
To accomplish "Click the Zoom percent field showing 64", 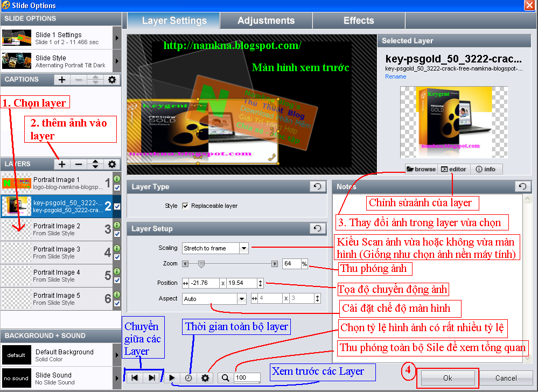I will (291, 263).
